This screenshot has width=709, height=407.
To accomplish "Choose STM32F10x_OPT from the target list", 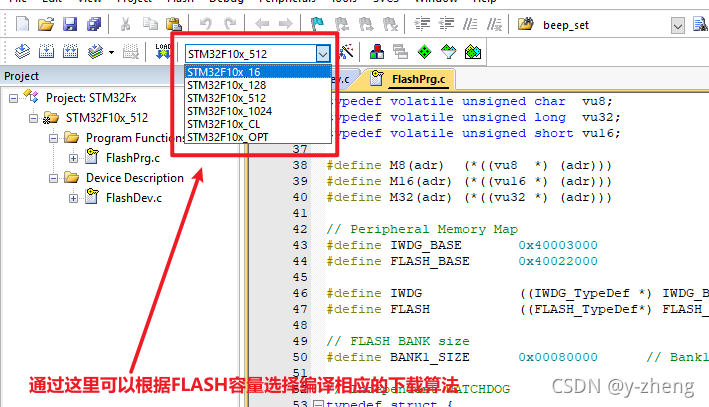I will [x=258, y=137].
